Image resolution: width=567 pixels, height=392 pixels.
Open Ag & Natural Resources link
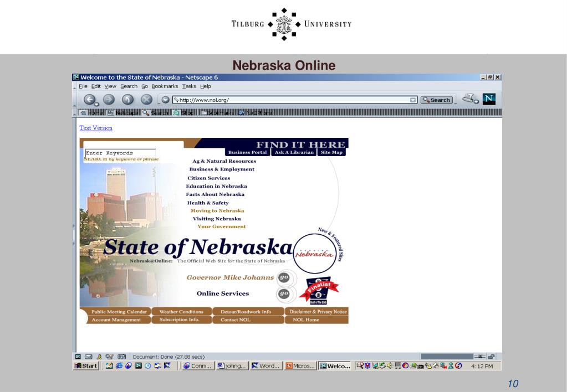click(224, 161)
